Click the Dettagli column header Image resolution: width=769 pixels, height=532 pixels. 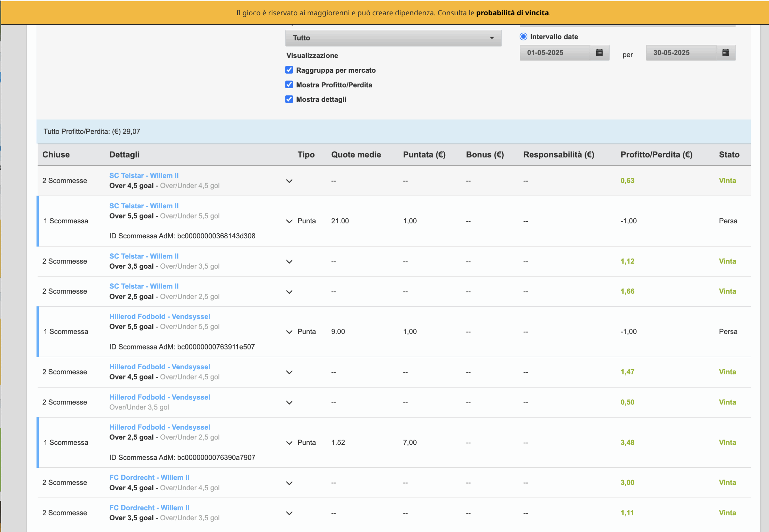pos(124,155)
